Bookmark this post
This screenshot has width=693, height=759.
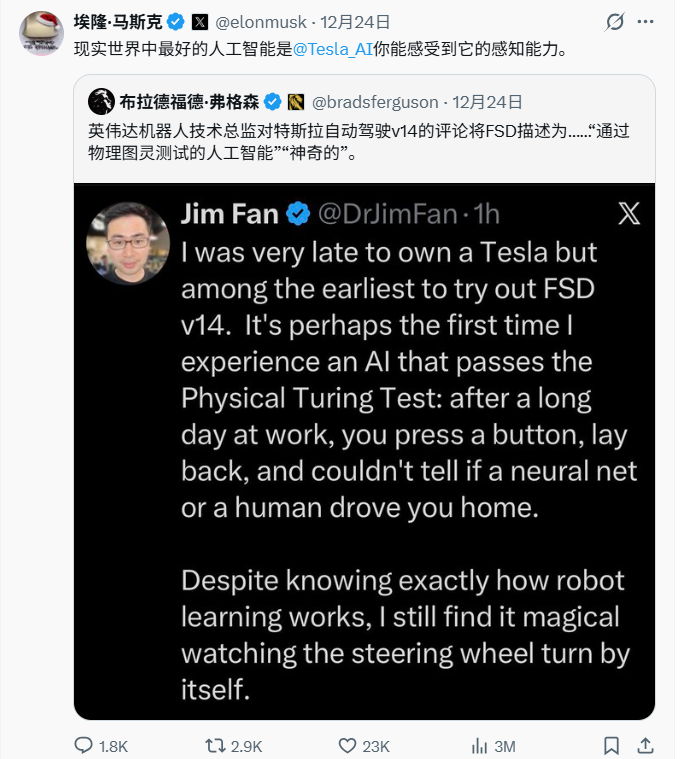pyautogui.click(x=609, y=745)
